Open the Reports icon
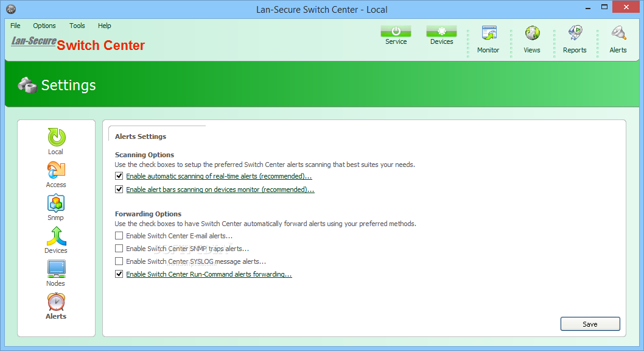The width and height of the screenshot is (644, 351). pyautogui.click(x=575, y=34)
